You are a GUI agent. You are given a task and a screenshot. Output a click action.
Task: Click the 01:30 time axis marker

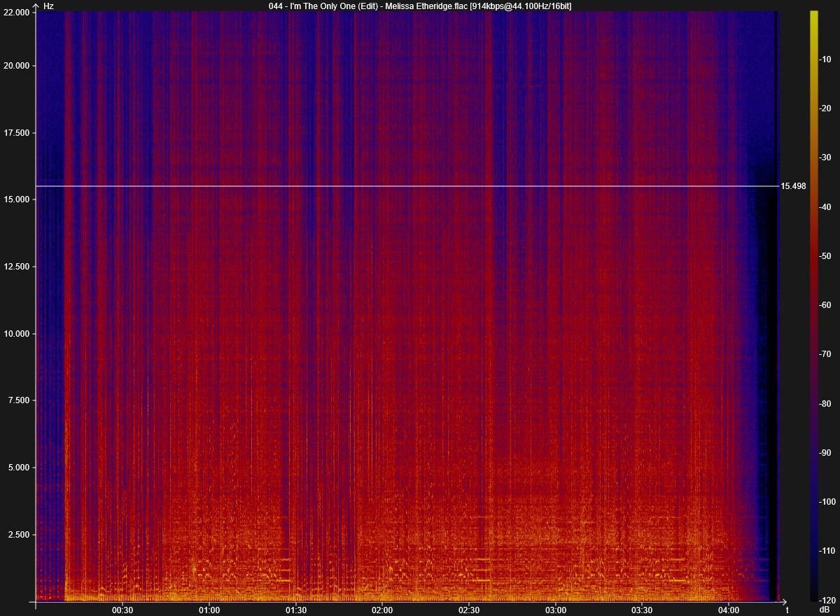tap(296, 609)
